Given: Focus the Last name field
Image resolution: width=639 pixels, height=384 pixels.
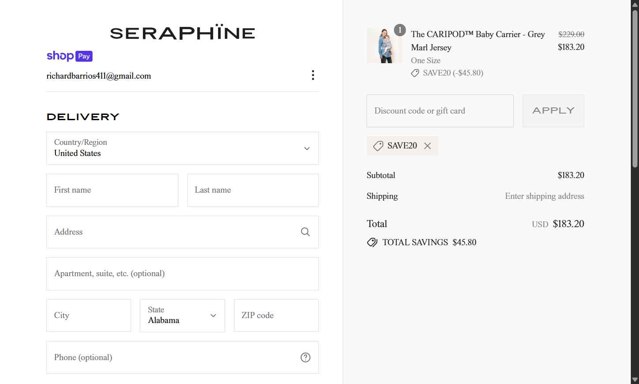Looking at the screenshot, I should 253,190.
